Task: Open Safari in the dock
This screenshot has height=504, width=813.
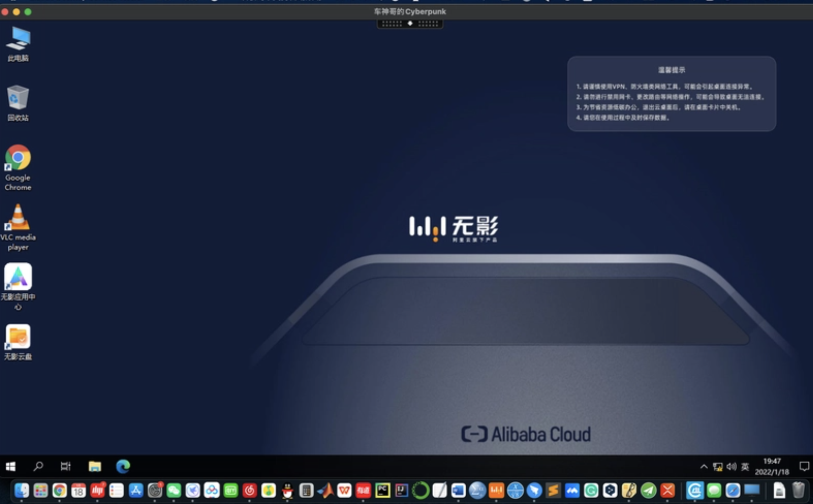Action: coord(733,490)
